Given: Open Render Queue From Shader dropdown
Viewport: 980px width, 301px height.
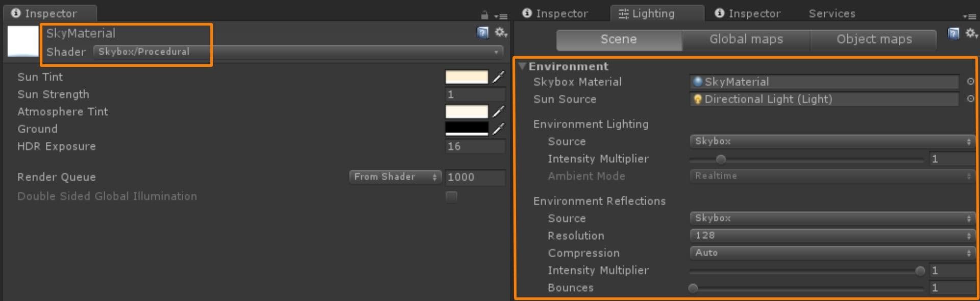Looking at the screenshot, I should pos(395,177).
